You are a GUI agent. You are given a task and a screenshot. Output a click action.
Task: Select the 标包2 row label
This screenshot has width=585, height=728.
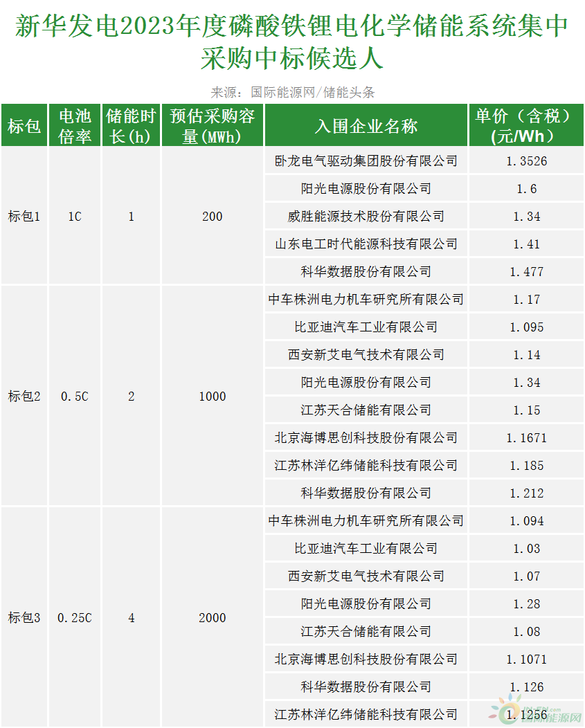[24, 397]
